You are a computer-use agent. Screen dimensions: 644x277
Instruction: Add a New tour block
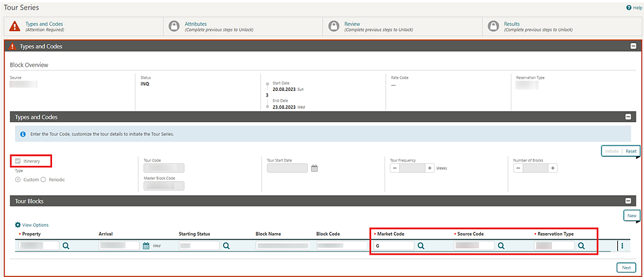(632, 216)
